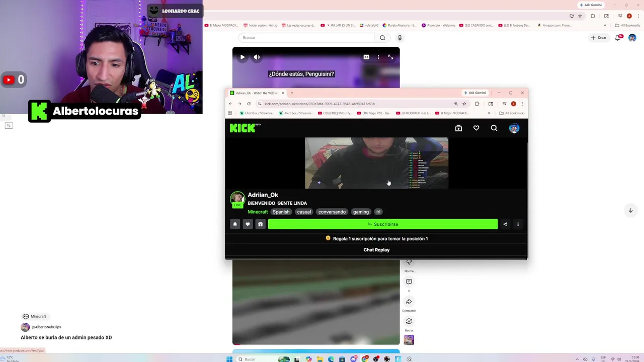Go back in the Kick browser window
The height and width of the screenshot is (362, 644).
[x=230, y=104]
